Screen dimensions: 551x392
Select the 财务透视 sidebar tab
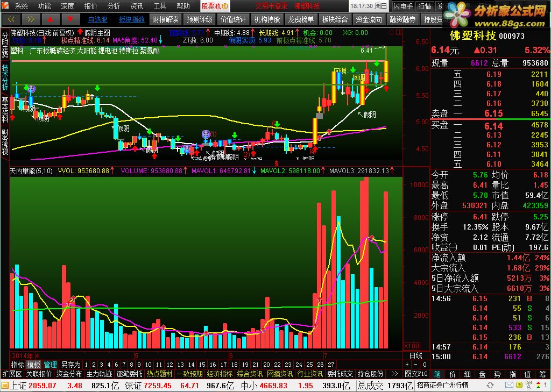[5, 142]
